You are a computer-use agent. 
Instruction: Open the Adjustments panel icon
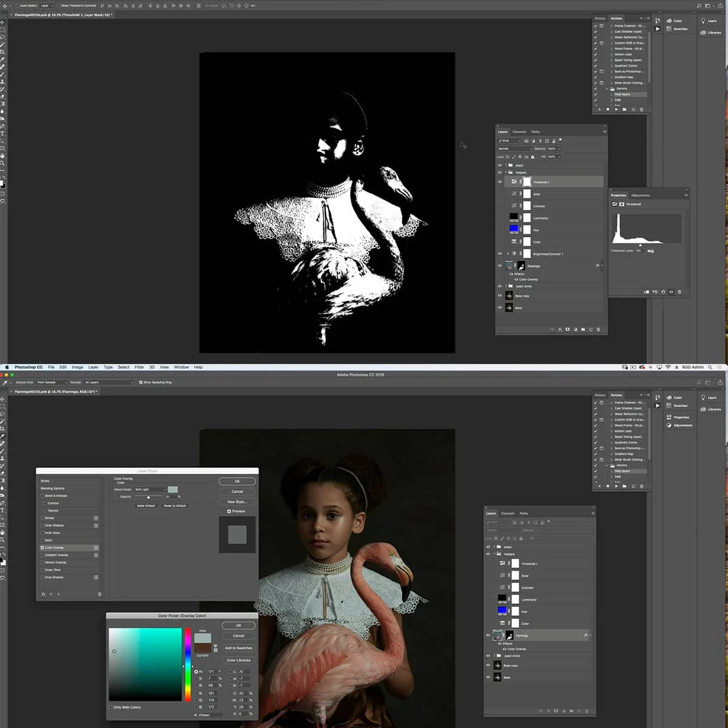tap(669, 425)
